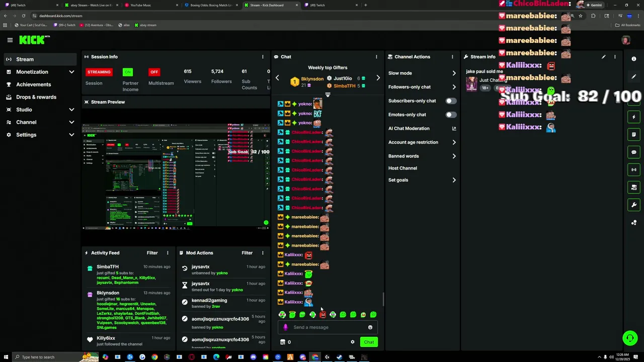Click broadcast signal icon in right sidebar

click(x=634, y=169)
